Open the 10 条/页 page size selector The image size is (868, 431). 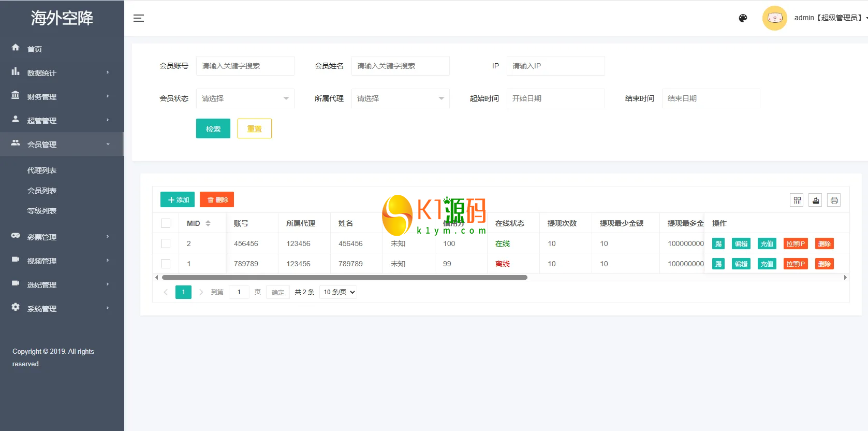pyautogui.click(x=339, y=292)
